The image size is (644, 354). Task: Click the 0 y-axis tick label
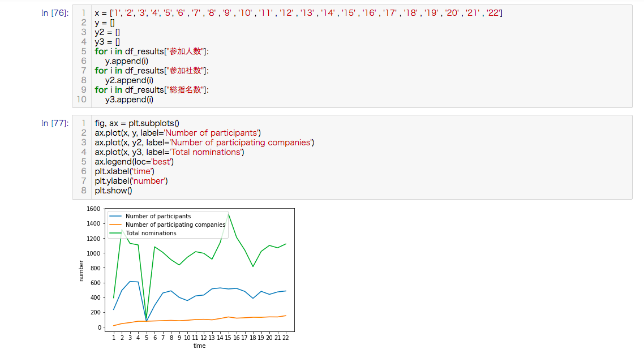tap(98, 327)
